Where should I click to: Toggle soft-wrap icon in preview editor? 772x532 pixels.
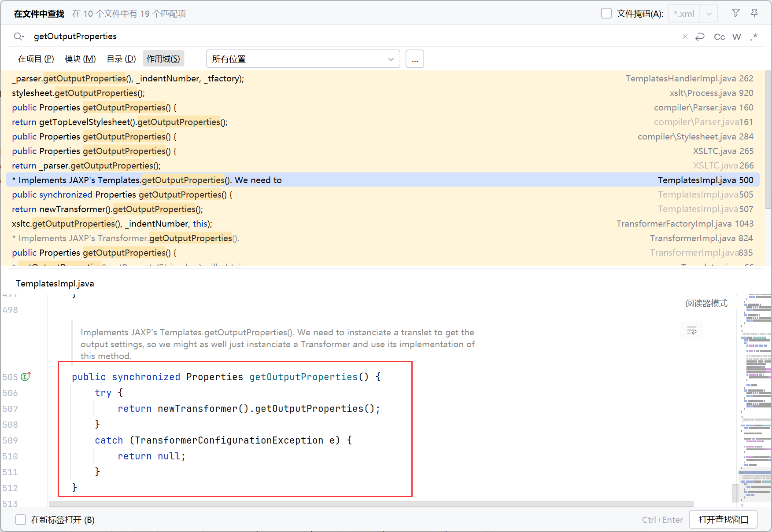pos(691,330)
